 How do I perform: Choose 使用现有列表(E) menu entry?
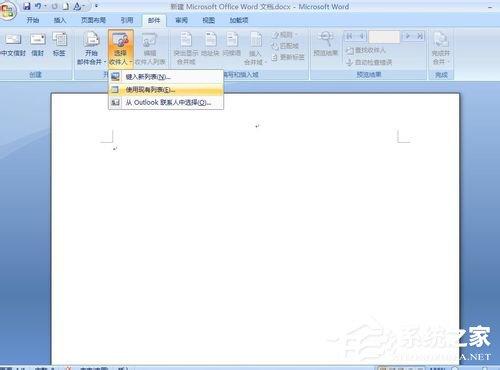tap(166, 89)
